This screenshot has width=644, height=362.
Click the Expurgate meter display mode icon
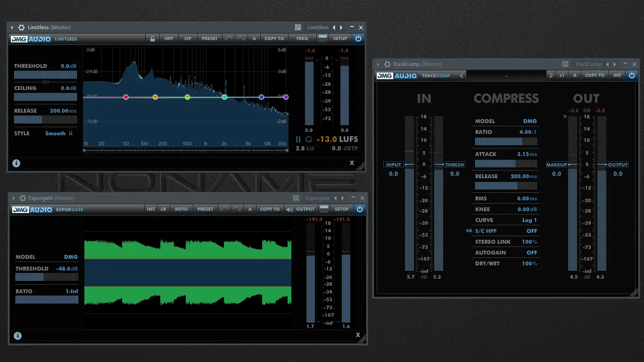[x=324, y=209]
